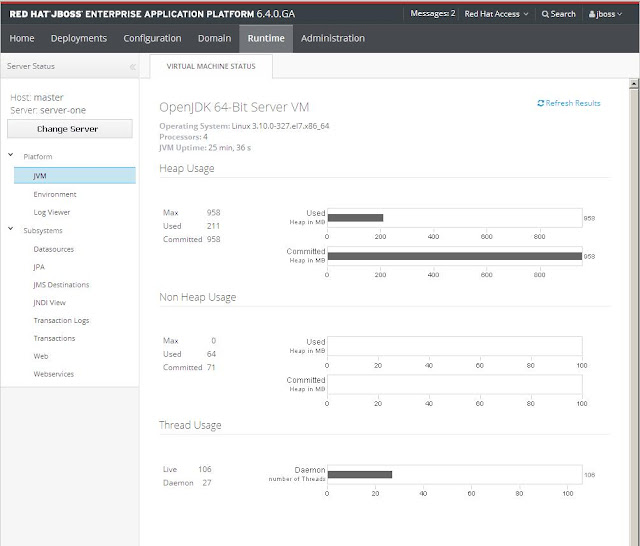The image size is (640, 546).
Task: Click the Non Heap Usage heading
Action: tap(198, 297)
